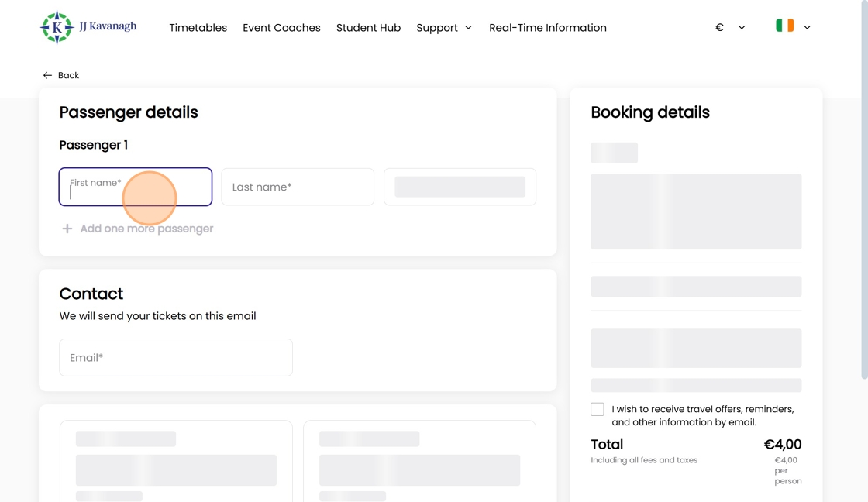Click the page's vertical scrollbar

(x=864, y=194)
